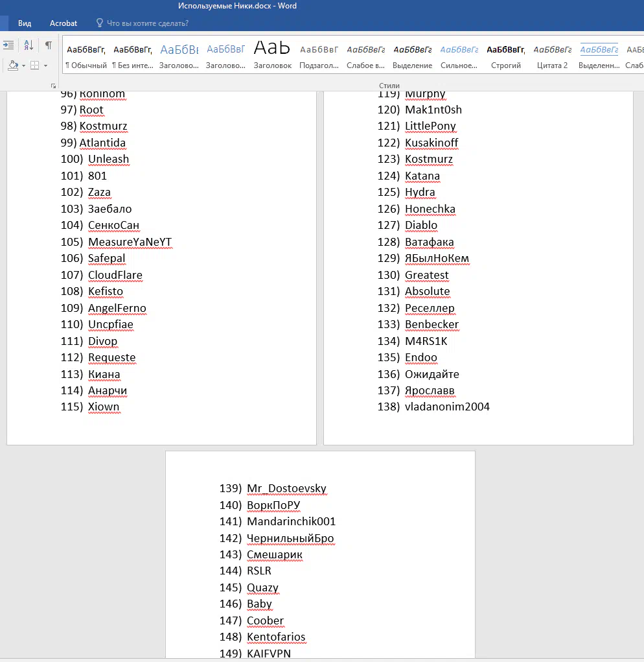The width and height of the screenshot is (644, 662).
Task: Click list entry 135) Endoo
Action: point(408,358)
